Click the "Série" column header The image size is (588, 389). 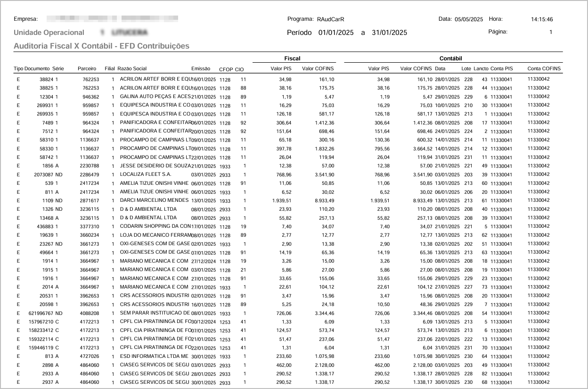click(58, 69)
